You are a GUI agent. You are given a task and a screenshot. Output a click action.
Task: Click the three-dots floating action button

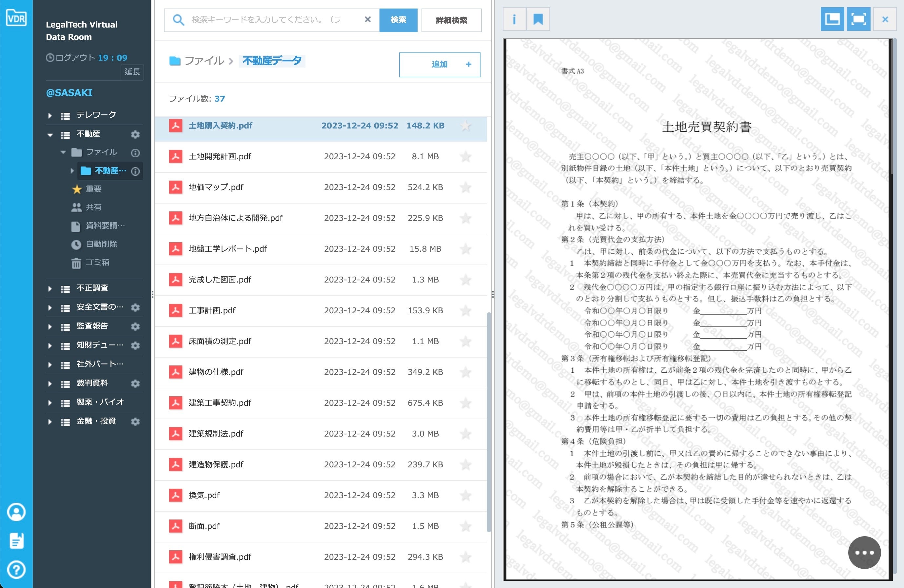coord(864,553)
